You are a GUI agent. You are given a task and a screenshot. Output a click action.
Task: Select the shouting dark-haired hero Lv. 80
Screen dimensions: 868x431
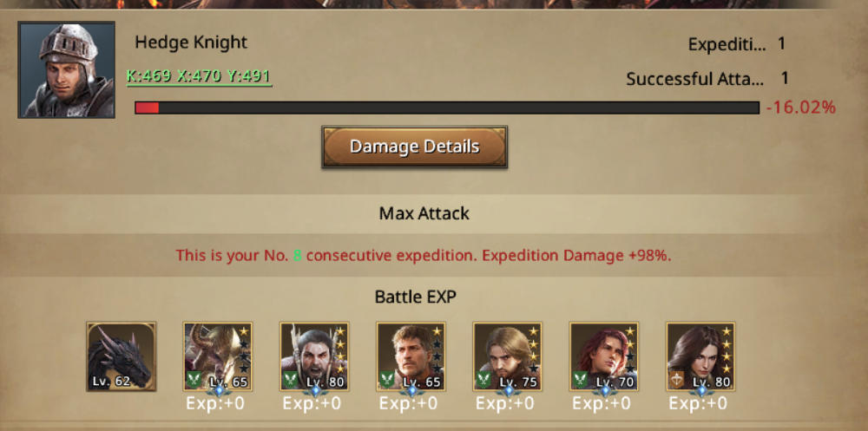tap(314, 357)
